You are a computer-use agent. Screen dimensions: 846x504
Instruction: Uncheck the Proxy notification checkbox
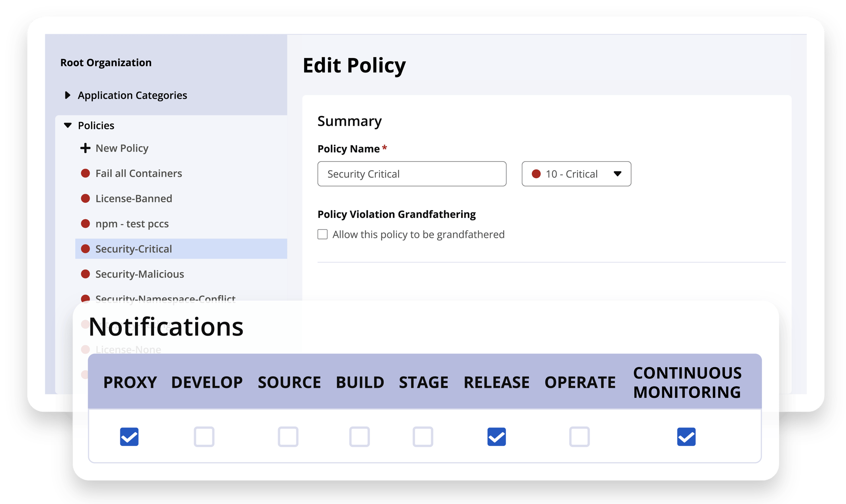point(129,437)
